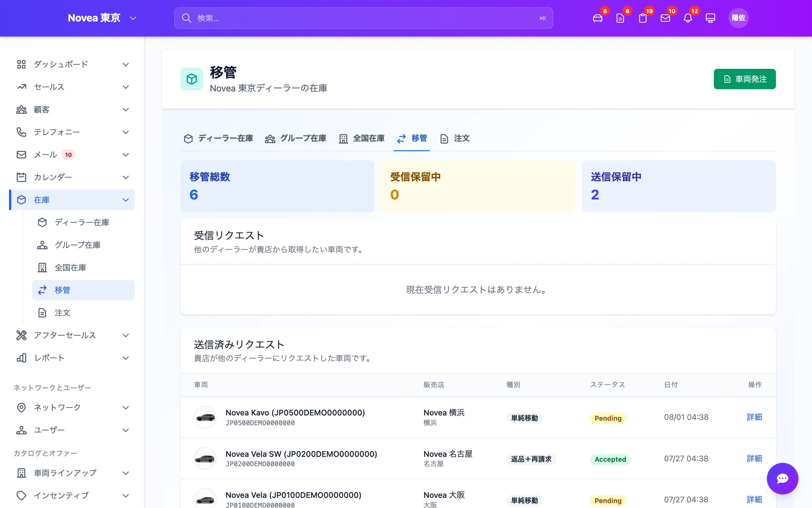Open ディーラー在庫 in sidebar submenu
Image resolution: width=812 pixels, height=508 pixels.
83,222
